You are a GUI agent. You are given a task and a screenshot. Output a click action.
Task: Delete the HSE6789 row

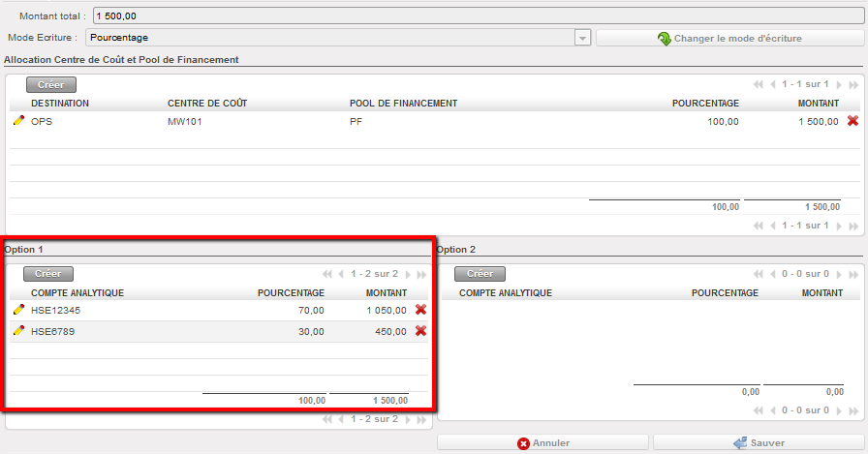(420, 331)
